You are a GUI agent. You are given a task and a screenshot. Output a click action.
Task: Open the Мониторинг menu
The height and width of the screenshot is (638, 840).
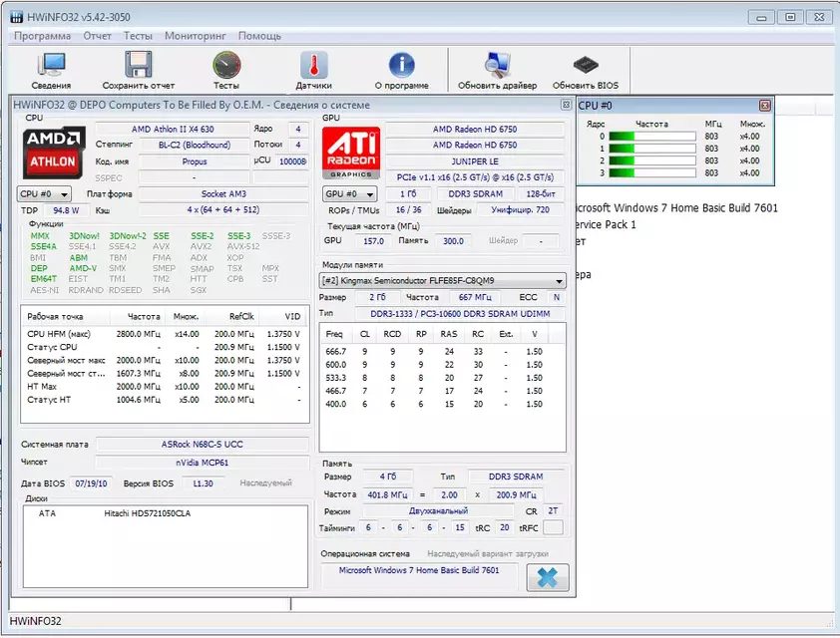[x=195, y=36]
